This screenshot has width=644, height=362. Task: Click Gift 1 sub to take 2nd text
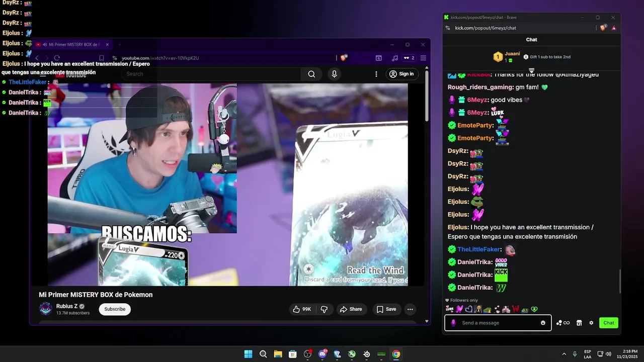point(550,57)
